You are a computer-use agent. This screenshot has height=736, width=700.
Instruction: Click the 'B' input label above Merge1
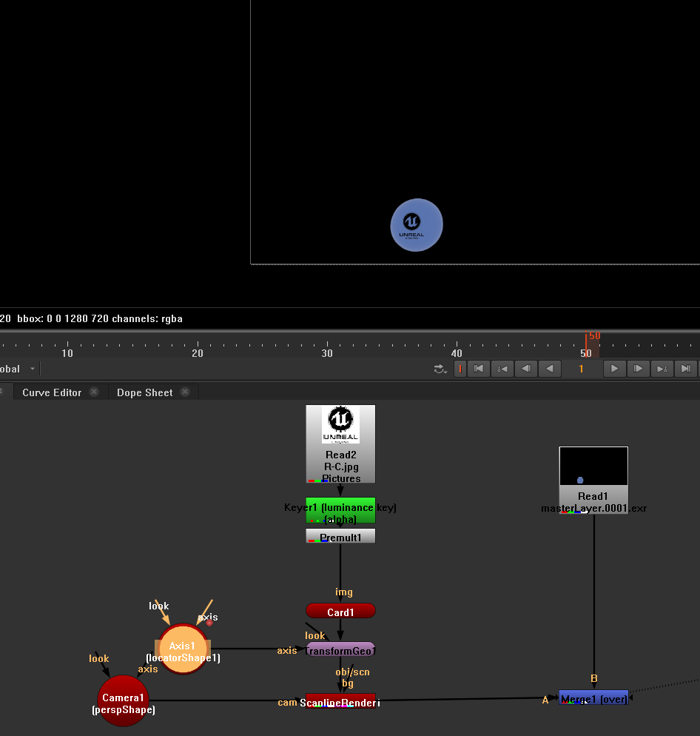(x=594, y=678)
